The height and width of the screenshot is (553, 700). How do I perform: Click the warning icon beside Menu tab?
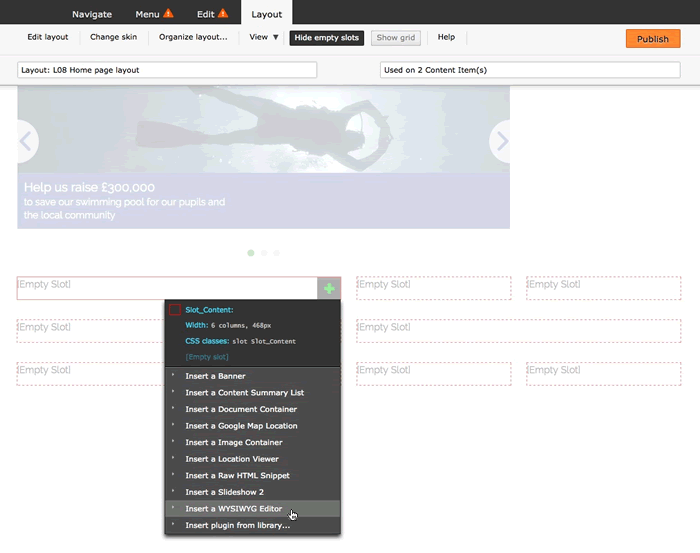168,14
